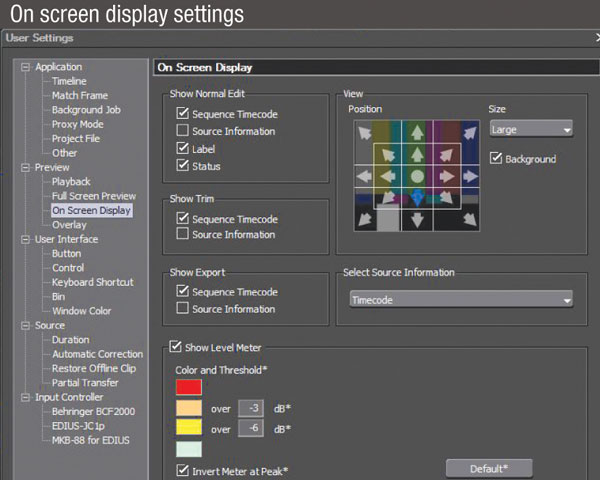Collapse the Application tree node
600x480 pixels.
25,67
